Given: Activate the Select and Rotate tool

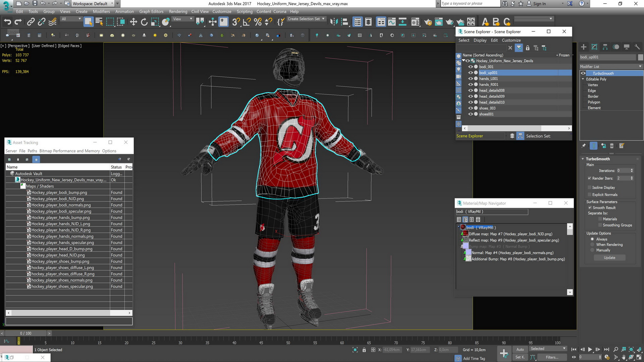Looking at the screenshot, I should click(144, 22).
